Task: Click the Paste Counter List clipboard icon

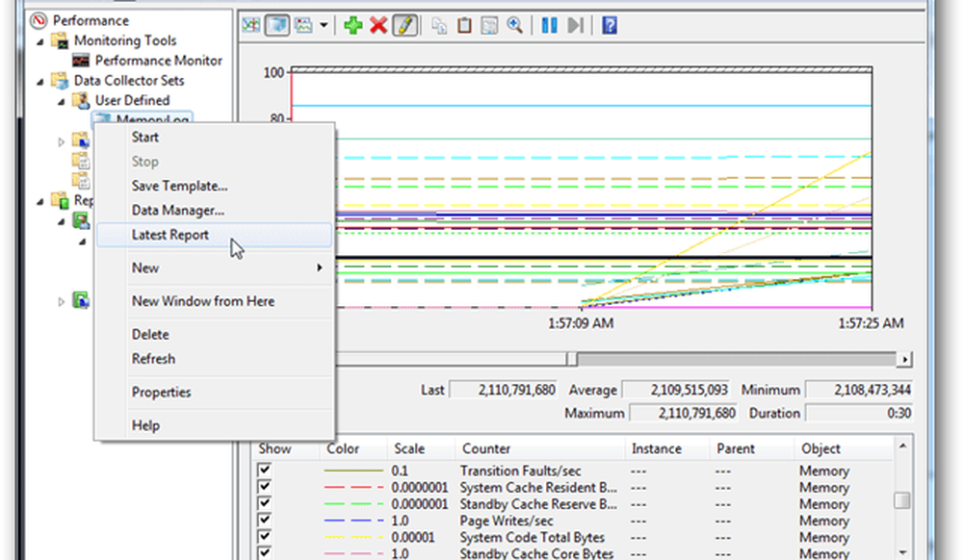Action: [464, 25]
